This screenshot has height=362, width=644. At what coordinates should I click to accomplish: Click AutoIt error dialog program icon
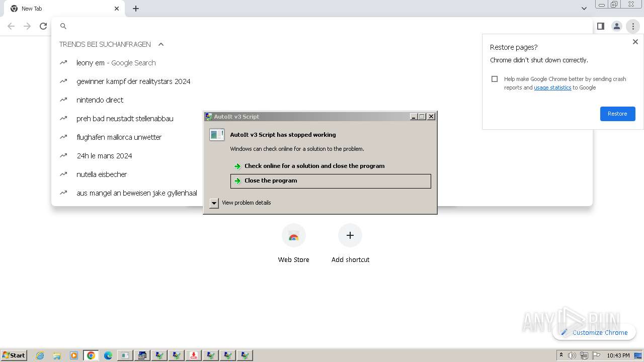(217, 135)
